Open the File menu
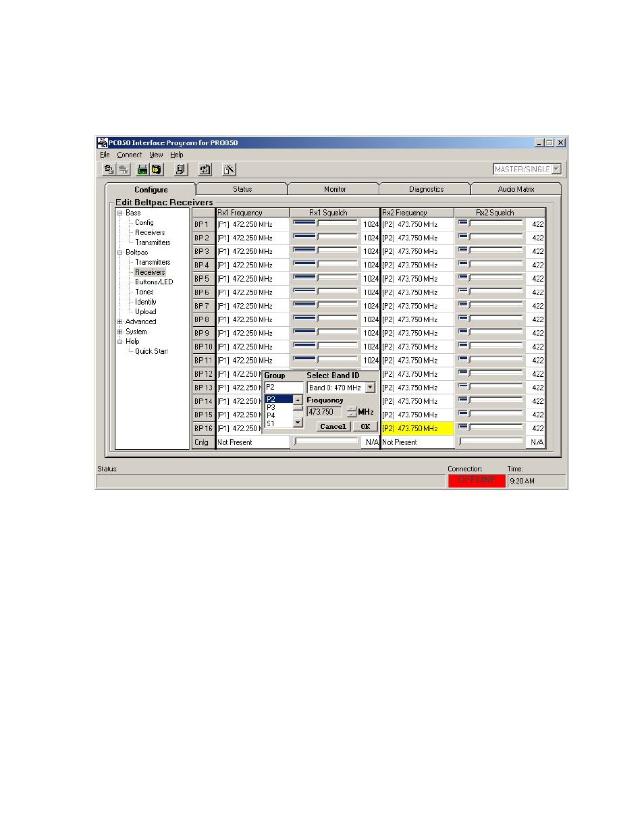The image size is (644, 834). point(105,155)
